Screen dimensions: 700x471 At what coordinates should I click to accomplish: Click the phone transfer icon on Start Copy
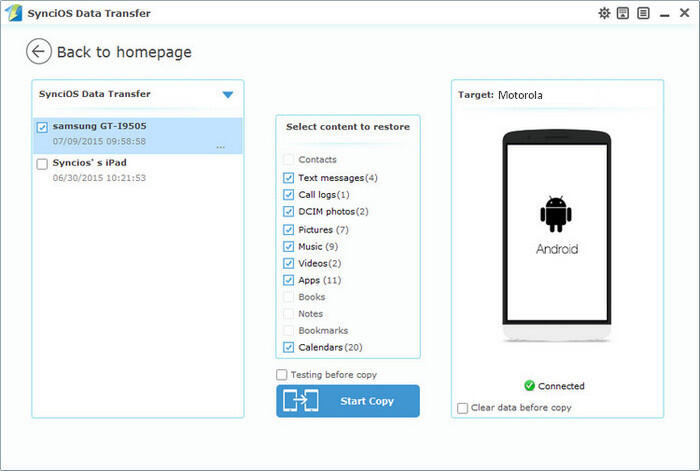(301, 401)
